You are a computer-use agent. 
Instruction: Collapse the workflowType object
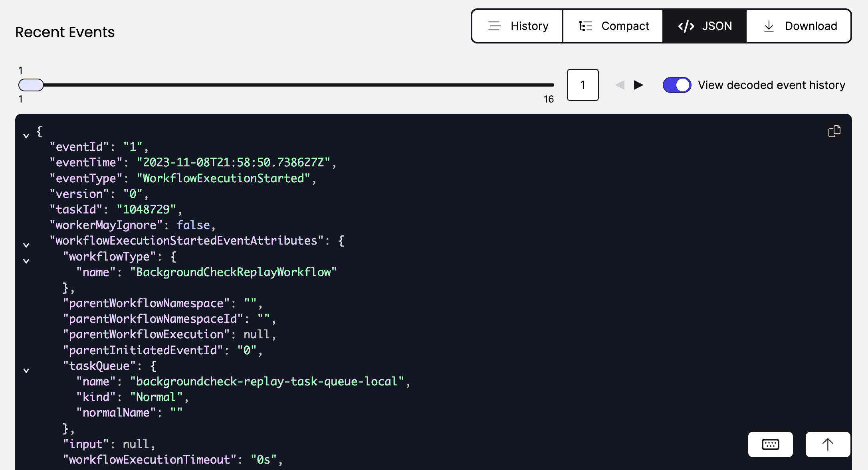[x=26, y=261]
